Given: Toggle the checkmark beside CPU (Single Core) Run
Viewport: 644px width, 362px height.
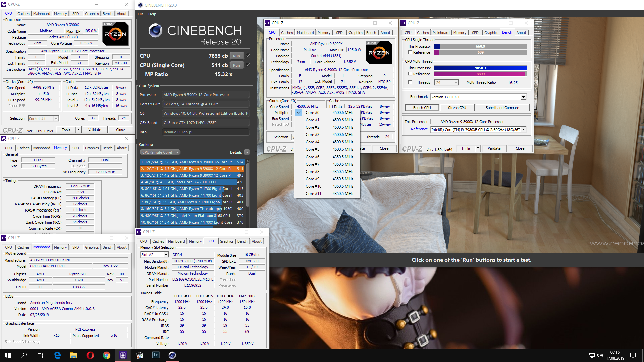Looking at the screenshot, I should pos(248,65).
